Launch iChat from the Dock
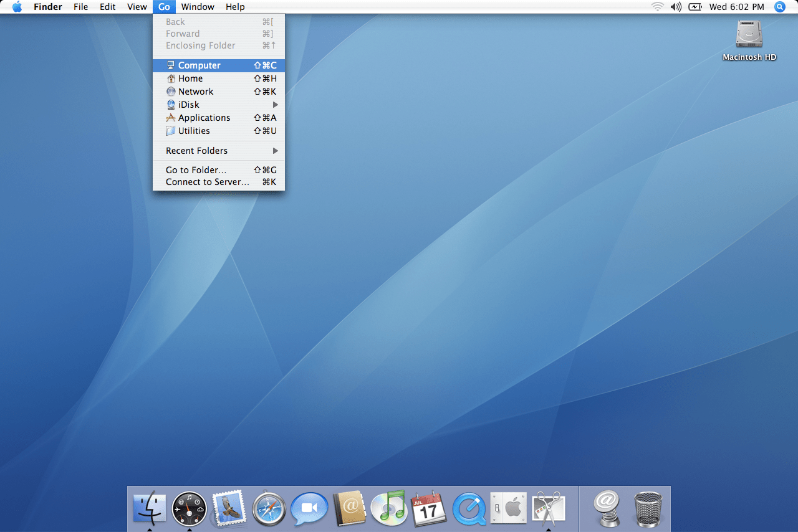The width and height of the screenshot is (798, 532). pyautogui.click(x=309, y=508)
